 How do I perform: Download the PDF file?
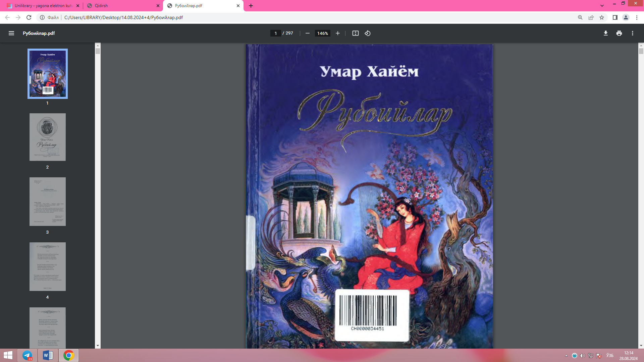pyautogui.click(x=606, y=33)
